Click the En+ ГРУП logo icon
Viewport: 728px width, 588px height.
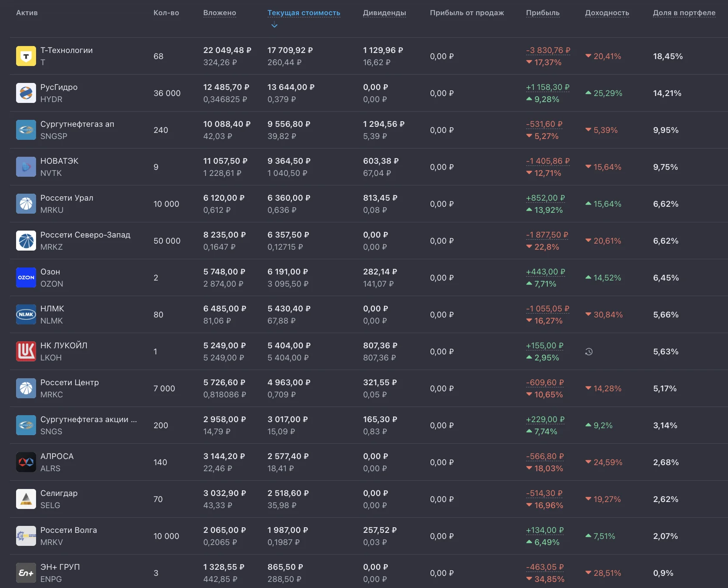pos(26,573)
